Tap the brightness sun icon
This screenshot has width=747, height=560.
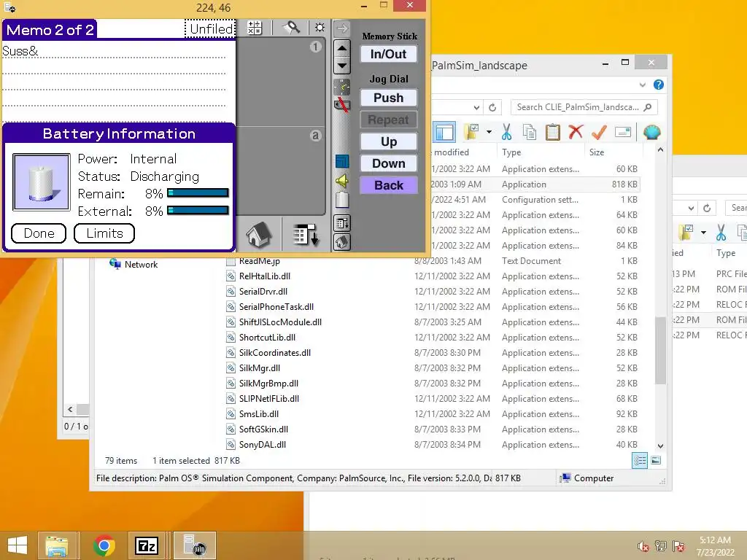click(x=320, y=28)
